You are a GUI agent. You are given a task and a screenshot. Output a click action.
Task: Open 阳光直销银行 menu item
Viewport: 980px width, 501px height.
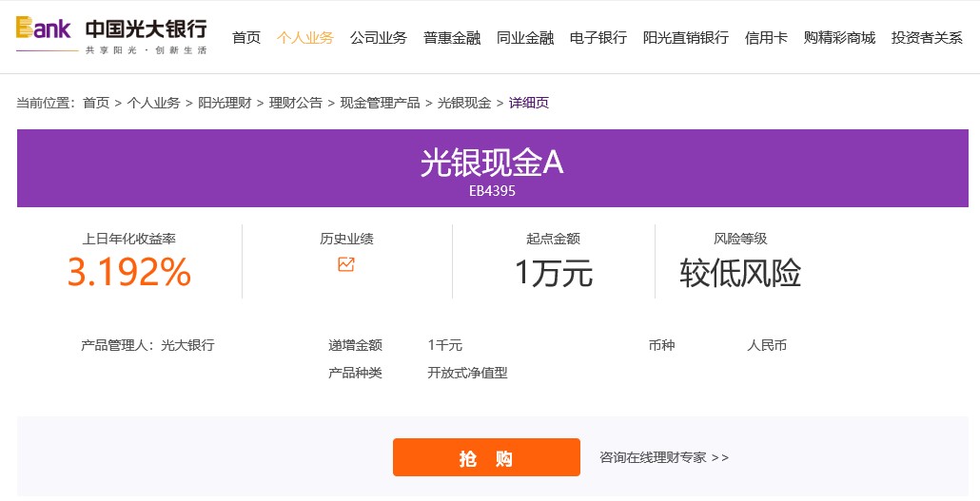tap(686, 37)
